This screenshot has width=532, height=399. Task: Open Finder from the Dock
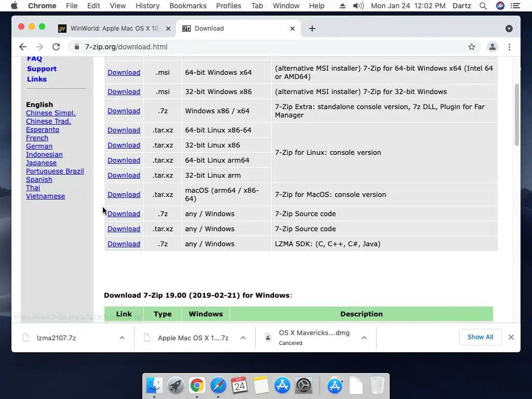pyautogui.click(x=154, y=385)
